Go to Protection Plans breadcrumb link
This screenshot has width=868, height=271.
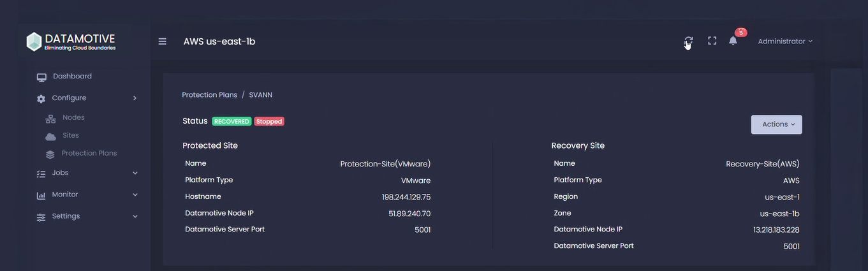(x=209, y=95)
